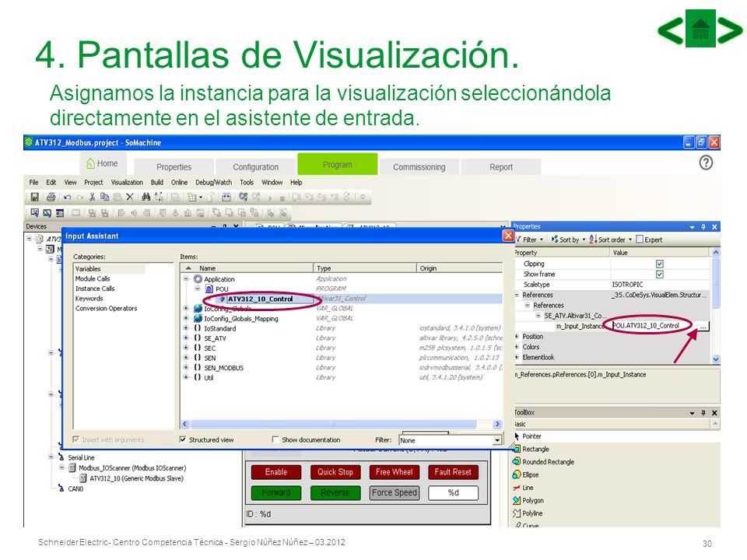Click the Print icon in the toolbar
The height and width of the screenshot is (560, 747).
[x=51, y=197]
